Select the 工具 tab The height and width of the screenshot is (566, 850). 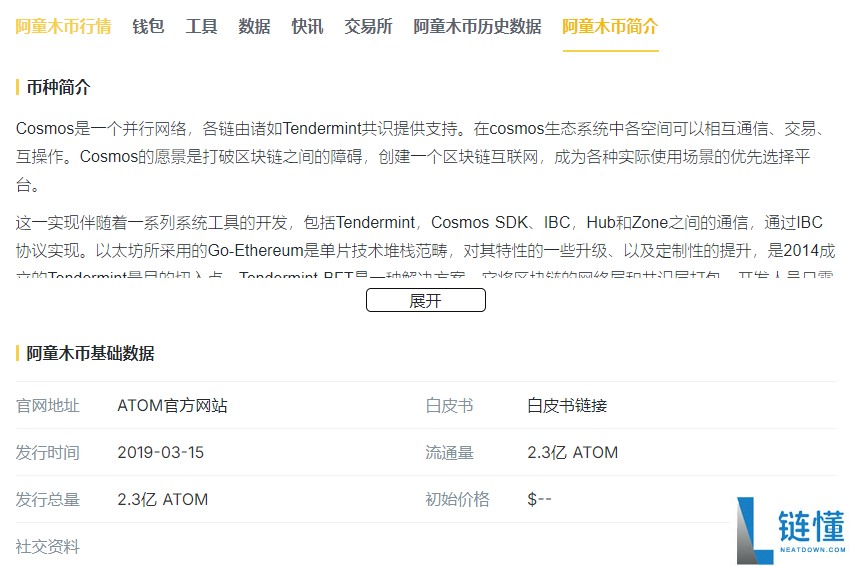click(201, 26)
